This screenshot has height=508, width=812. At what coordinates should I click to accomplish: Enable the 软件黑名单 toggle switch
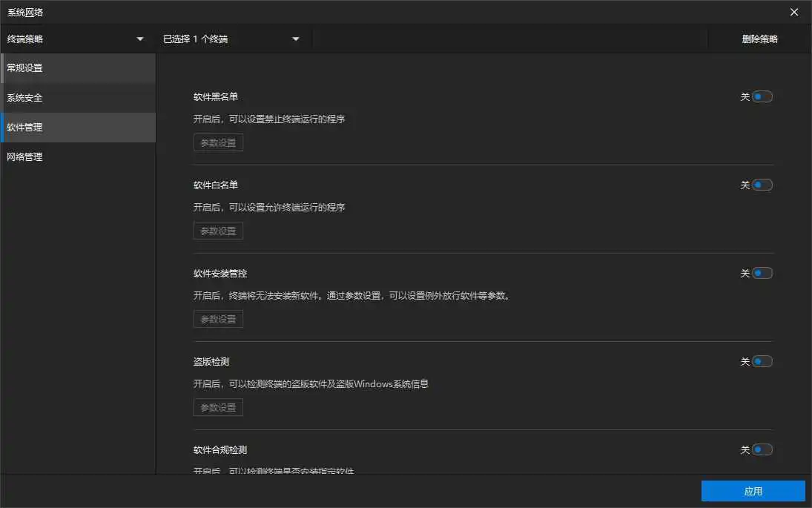click(x=762, y=97)
